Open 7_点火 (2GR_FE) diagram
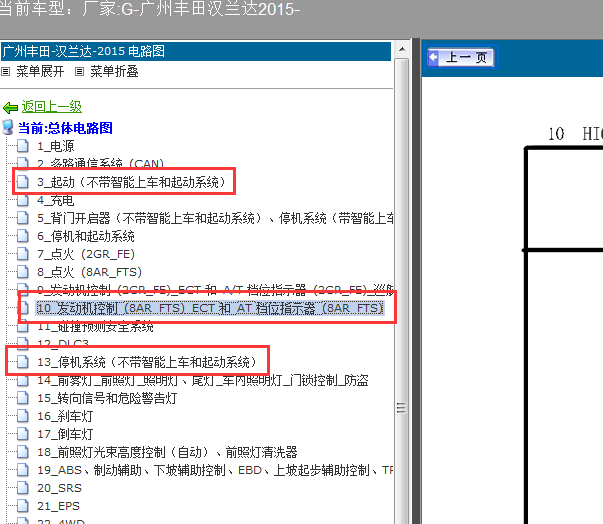603x524 pixels. [86, 254]
